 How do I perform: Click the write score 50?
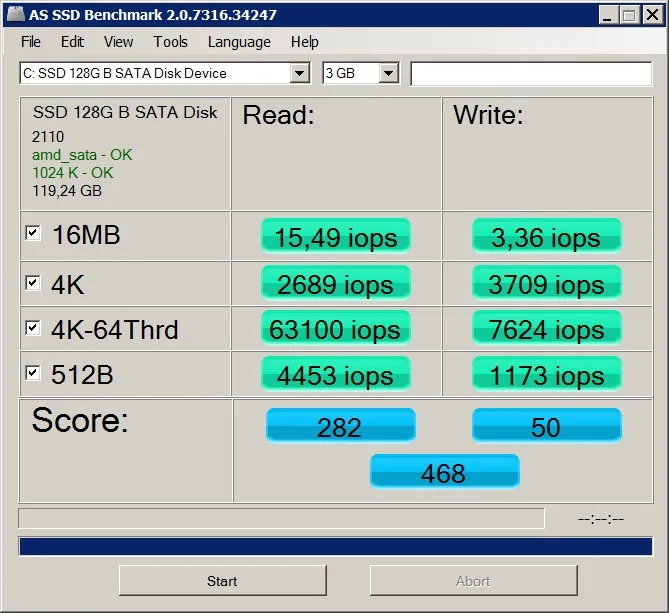coord(547,426)
